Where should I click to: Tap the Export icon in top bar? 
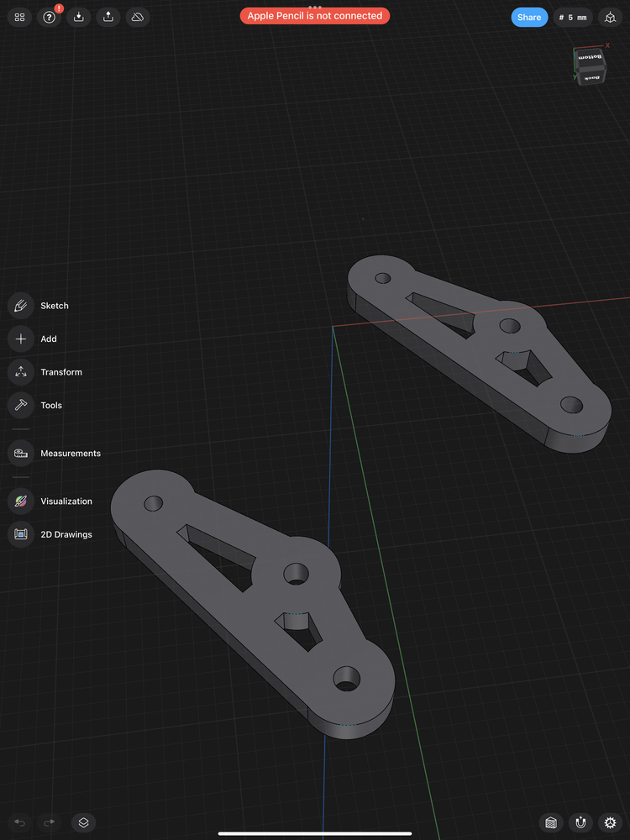108,17
